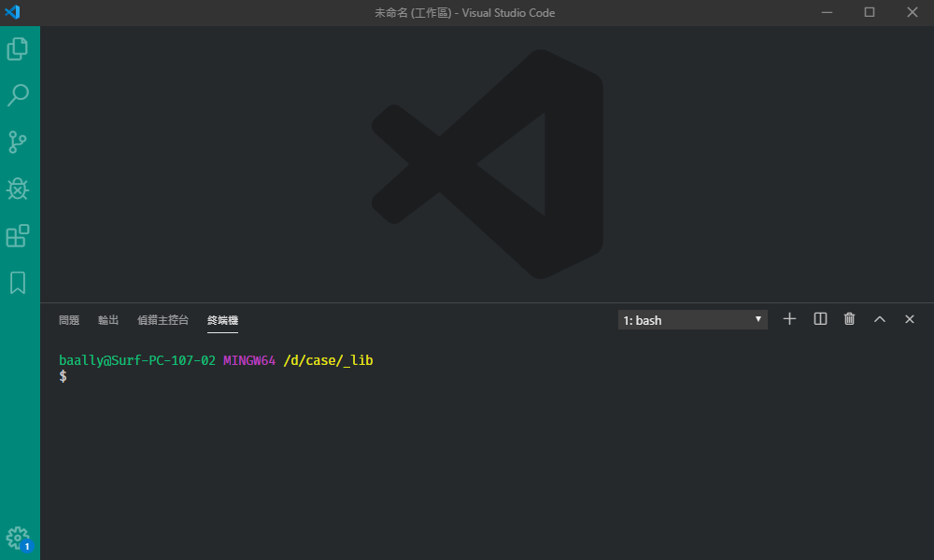This screenshot has width=934, height=560.
Task: Open the 1: bash terminal selector
Action: pyautogui.click(x=691, y=319)
